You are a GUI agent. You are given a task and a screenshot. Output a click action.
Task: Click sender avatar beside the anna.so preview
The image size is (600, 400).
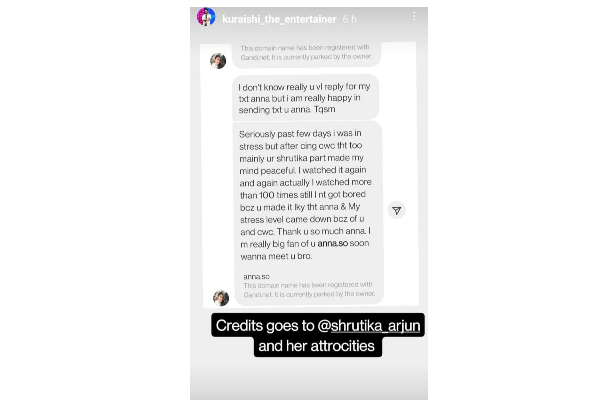pyautogui.click(x=221, y=298)
